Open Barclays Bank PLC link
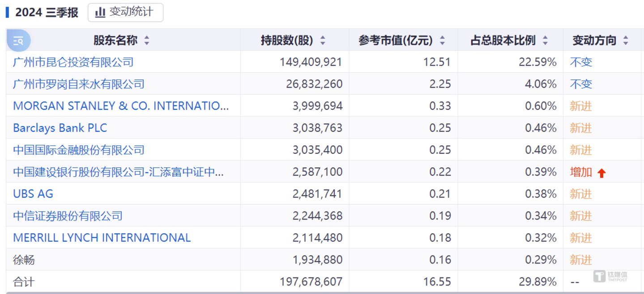 [60, 128]
